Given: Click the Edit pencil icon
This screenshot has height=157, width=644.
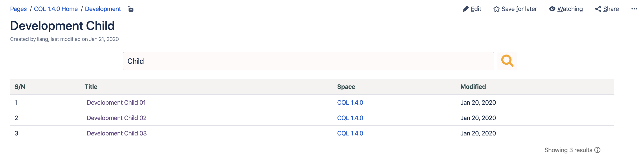Looking at the screenshot, I should 465,9.
